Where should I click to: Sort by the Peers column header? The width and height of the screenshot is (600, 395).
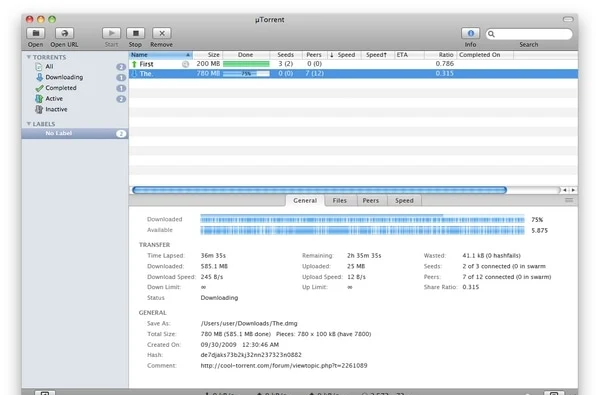coord(314,55)
